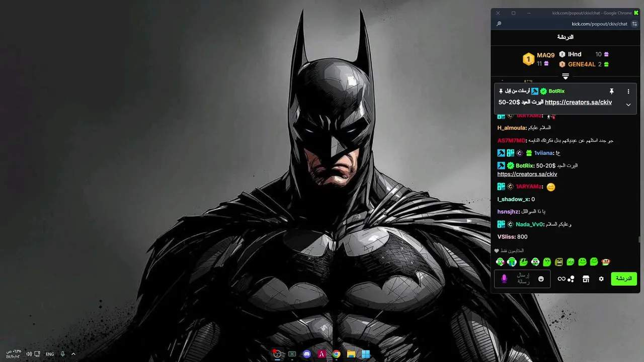The height and width of the screenshot is (362, 644).
Task: Click the green gift badge beside 1viiana
Action: (529, 153)
